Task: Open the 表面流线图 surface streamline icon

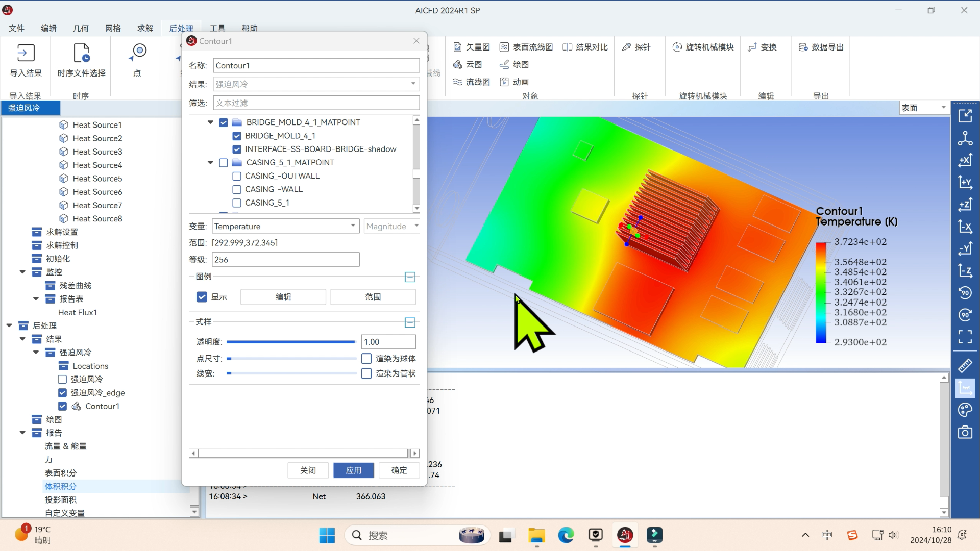Action: [505, 46]
